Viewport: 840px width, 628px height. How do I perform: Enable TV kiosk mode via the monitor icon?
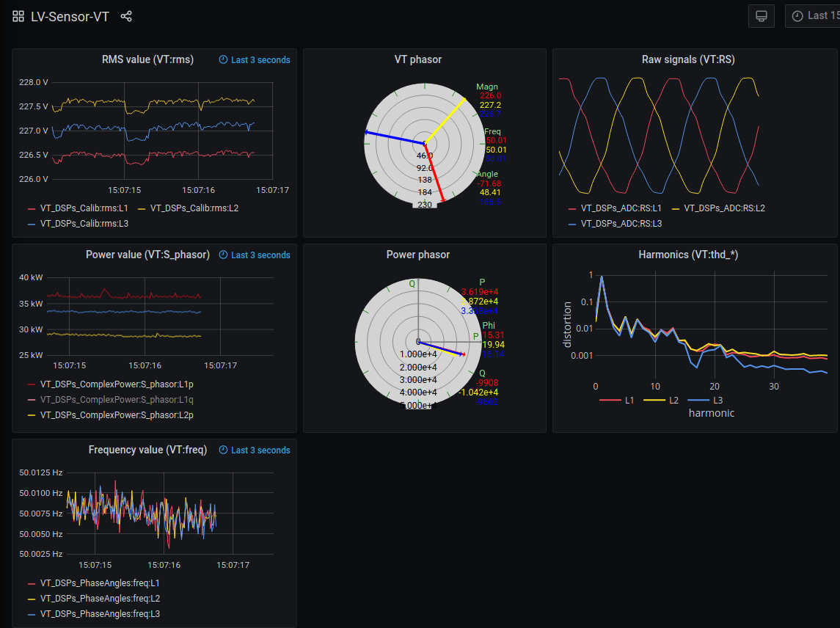click(761, 15)
